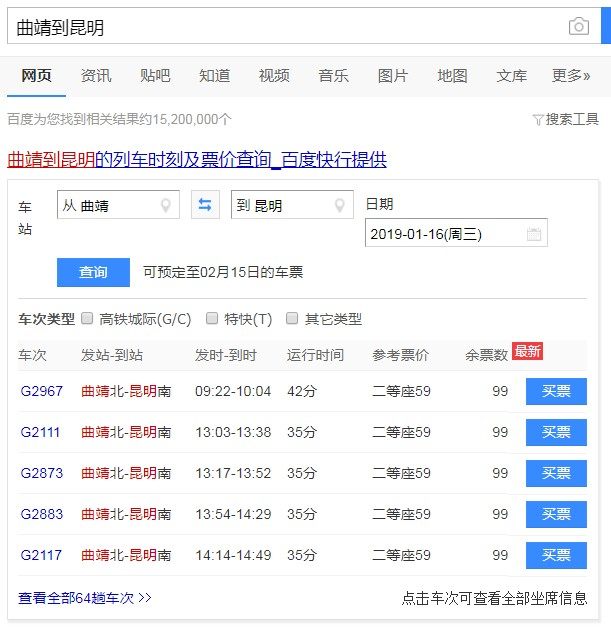Image resolution: width=611 pixels, height=629 pixels.
Task: Click the 13:54-14:29 time cell
Action: pyautogui.click(x=233, y=514)
